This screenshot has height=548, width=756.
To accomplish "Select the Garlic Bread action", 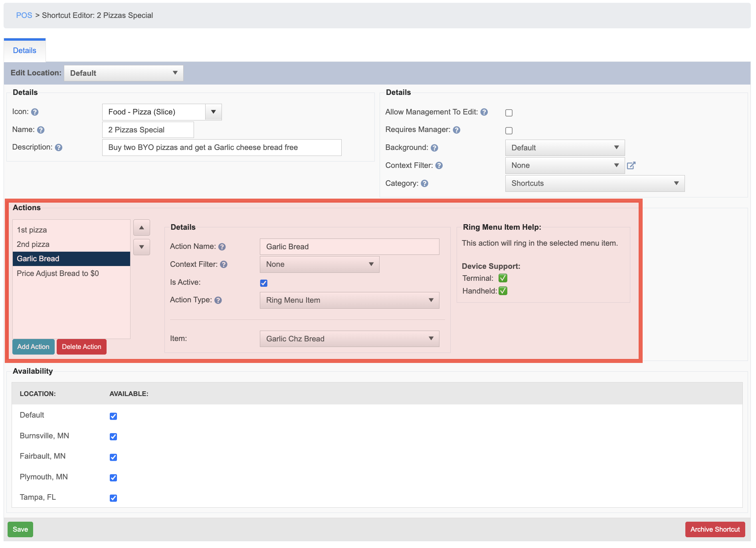I will (x=71, y=259).
